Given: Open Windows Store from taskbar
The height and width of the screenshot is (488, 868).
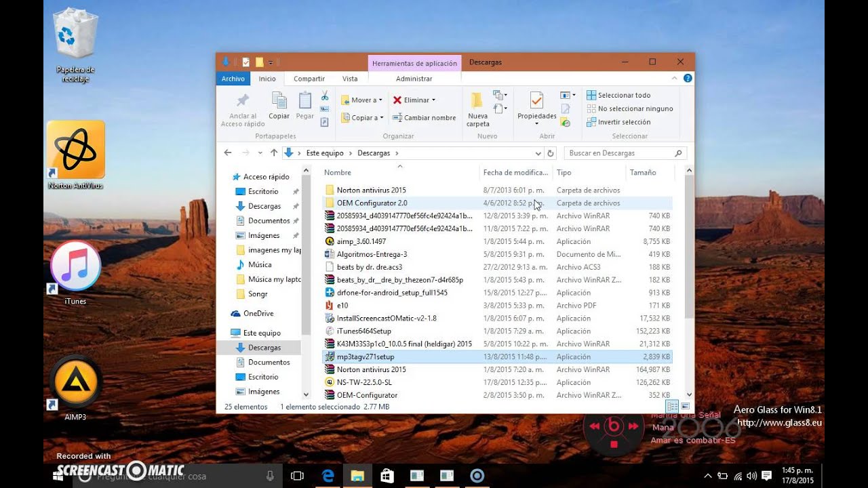Looking at the screenshot, I should 387,476.
